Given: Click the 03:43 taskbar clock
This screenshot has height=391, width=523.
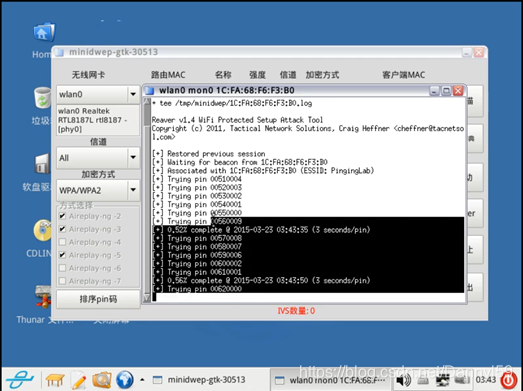Looking at the screenshot, I should 486,380.
